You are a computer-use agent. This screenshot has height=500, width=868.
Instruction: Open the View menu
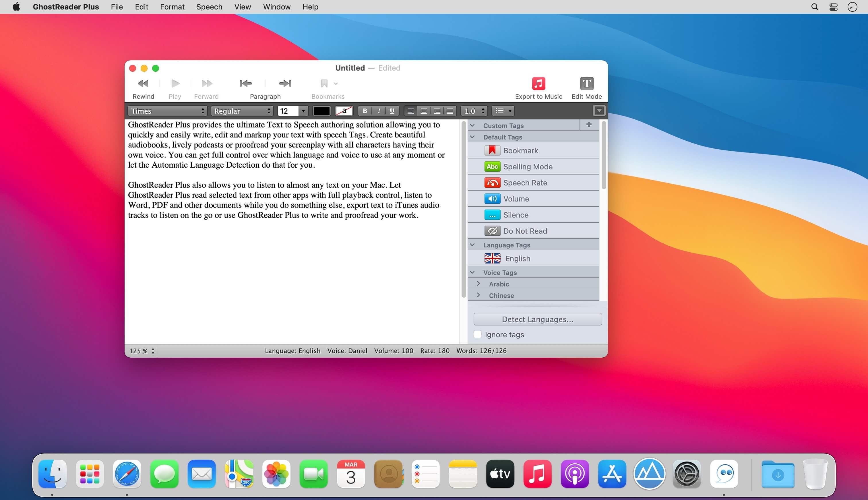point(243,7)
